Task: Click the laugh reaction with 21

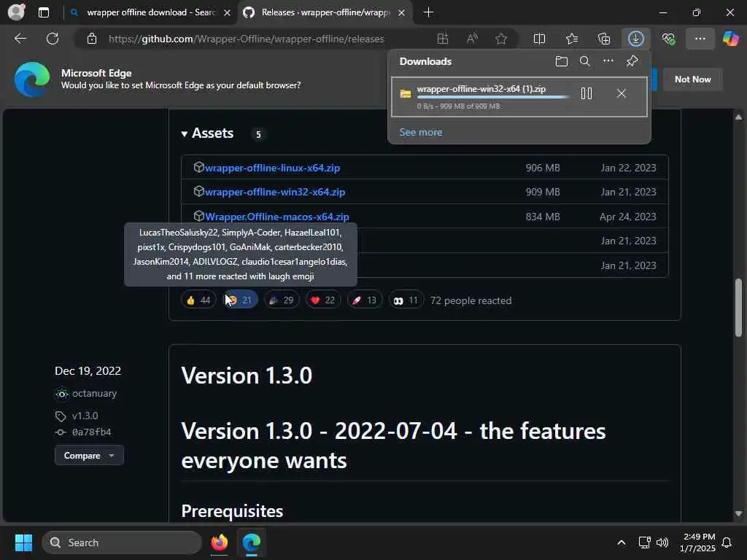Action: tap(241, 300)
